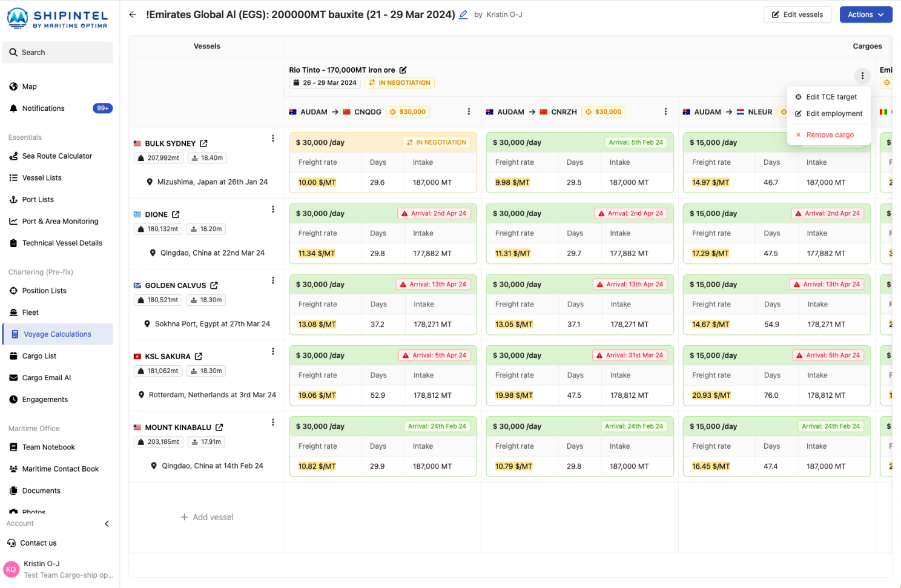
Task: Open three-dot menu for AUDAM to CNRZH route
Action: pyautogui.click(x=665, y=111)
